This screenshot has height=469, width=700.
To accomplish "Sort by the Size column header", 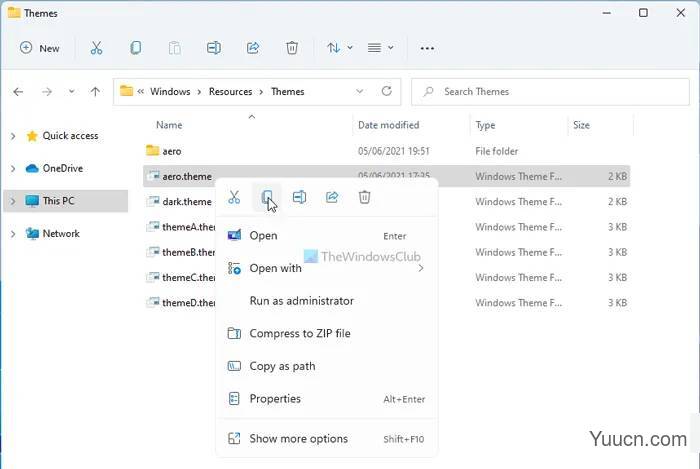I will pyautogui.click(x=581, y=125).
